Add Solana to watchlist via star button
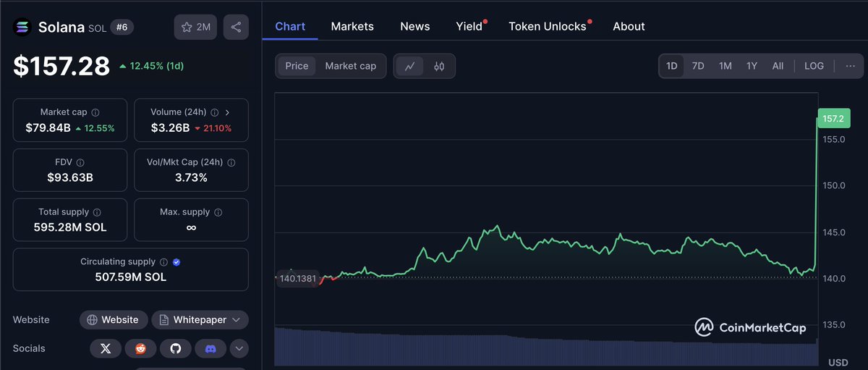 point(195,27)
